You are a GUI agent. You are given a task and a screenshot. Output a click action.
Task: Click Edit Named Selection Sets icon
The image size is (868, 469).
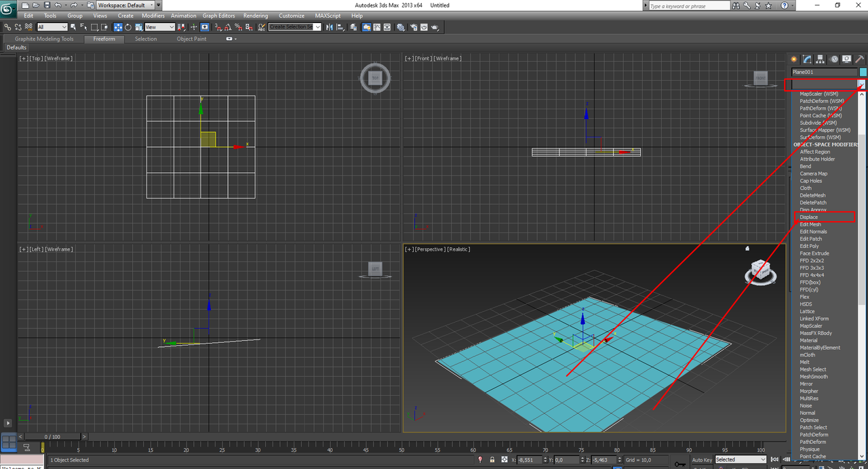[x=261, y=27]
